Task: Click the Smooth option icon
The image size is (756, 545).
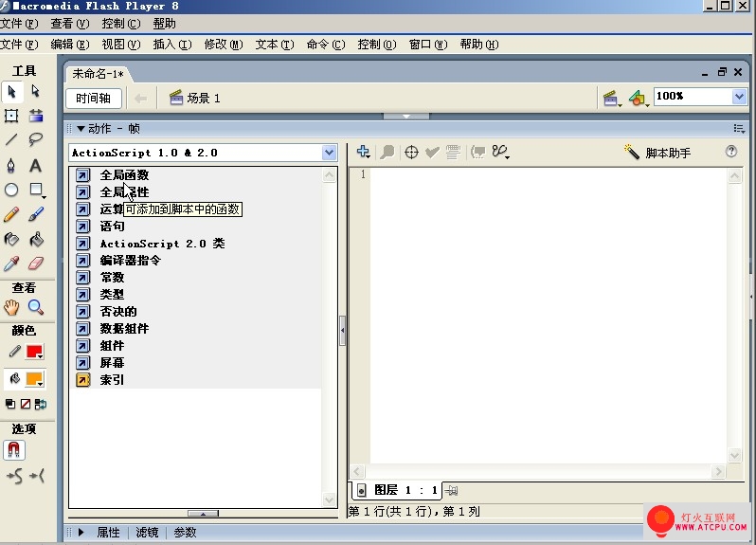Action: (x=14, y=477)
